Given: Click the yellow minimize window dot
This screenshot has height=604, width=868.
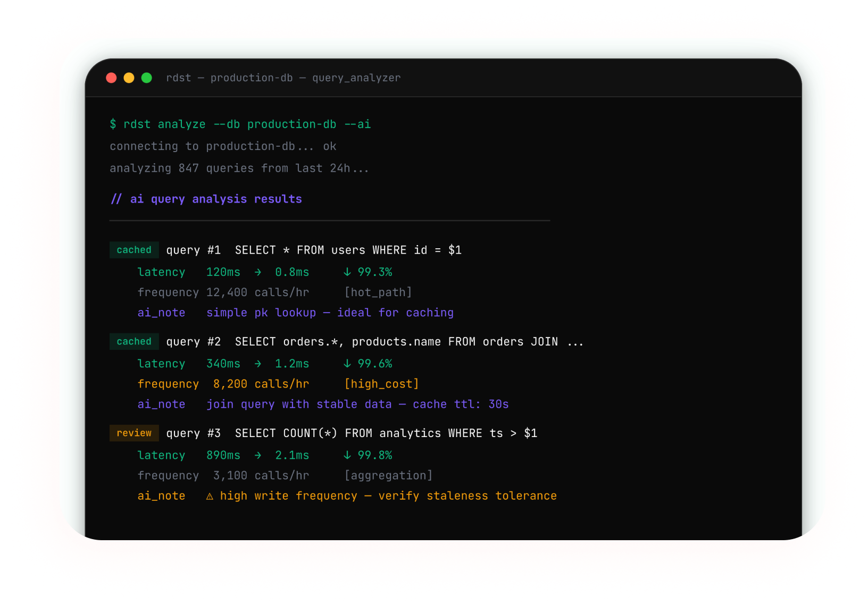Looking at the screenshot, I should 129,78.
